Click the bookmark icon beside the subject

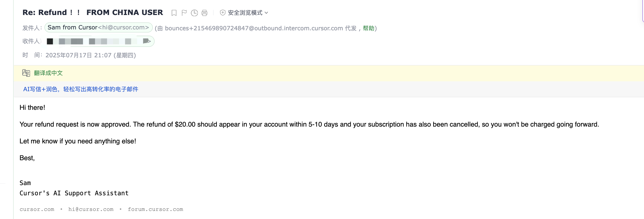tap(174, 13)
